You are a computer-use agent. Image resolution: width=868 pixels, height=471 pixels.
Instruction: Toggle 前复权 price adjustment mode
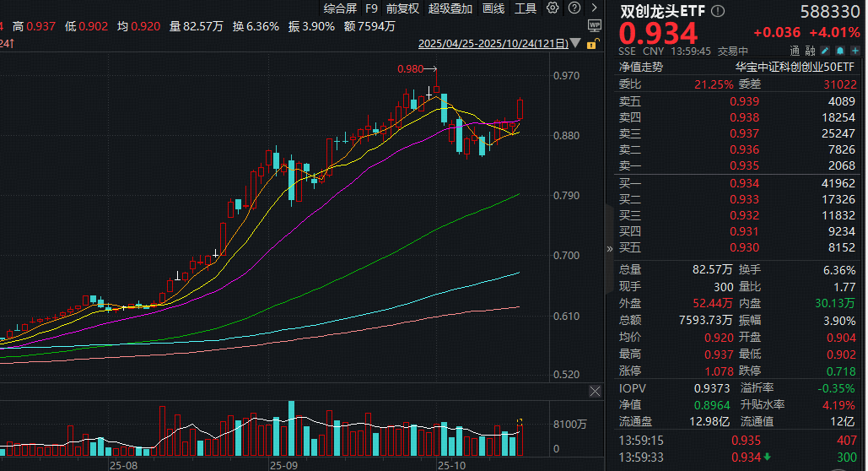coord(402,8)
